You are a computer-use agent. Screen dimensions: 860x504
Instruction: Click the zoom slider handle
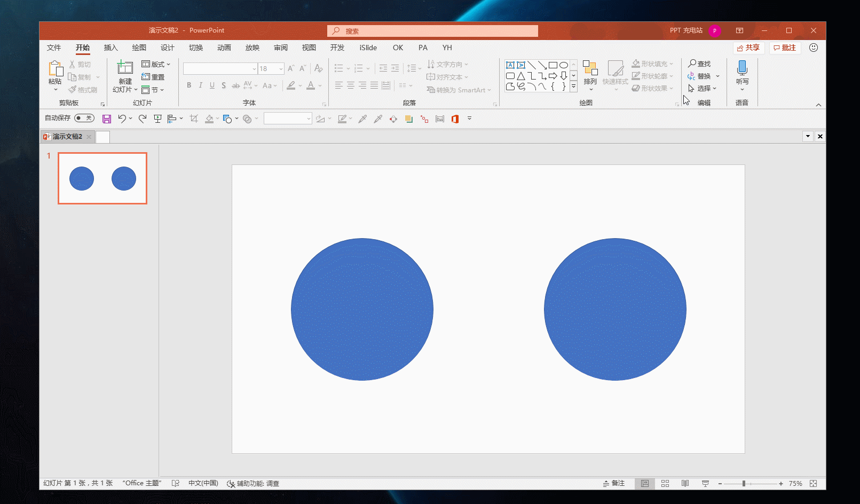(x=744, y=483)
